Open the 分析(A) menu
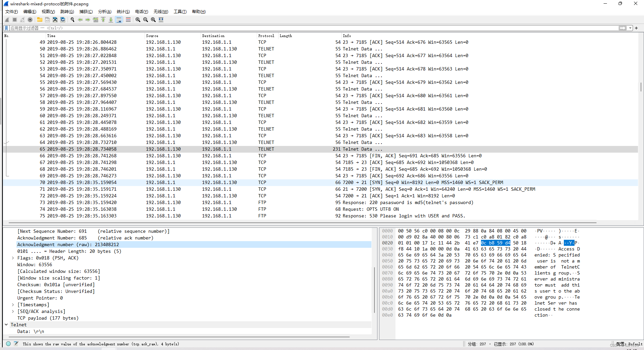The height and width of the screenshot is (350, 644). [x=105, y=11]
